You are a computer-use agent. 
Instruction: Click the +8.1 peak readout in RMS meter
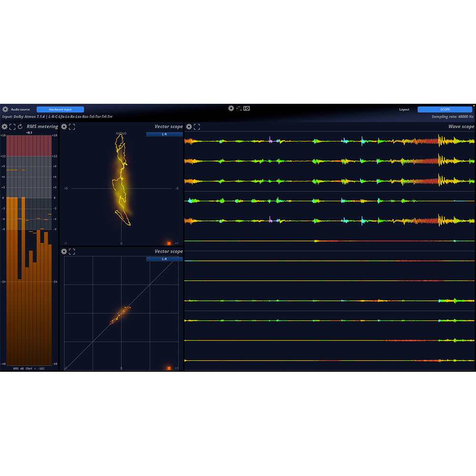[x=29, y=133]
